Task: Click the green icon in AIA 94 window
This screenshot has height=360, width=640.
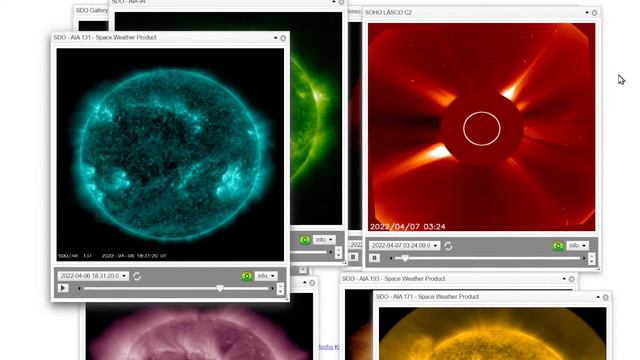Action: click(x=305, y=240)
